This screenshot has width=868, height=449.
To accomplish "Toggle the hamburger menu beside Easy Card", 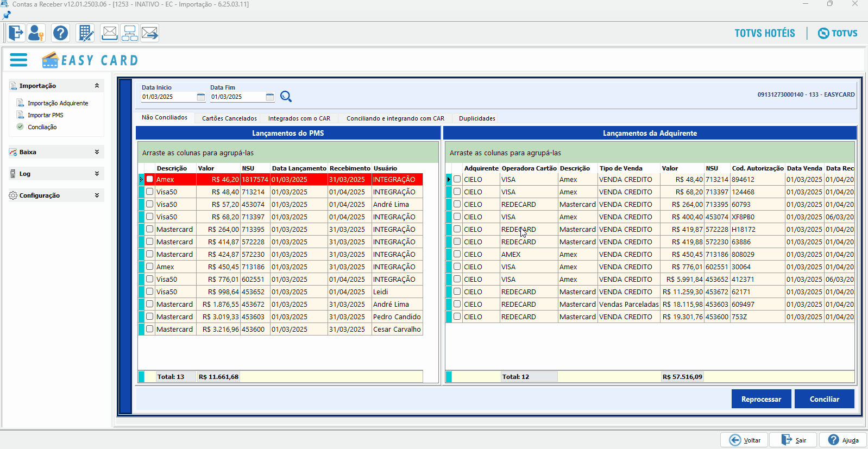I will 18,60.
